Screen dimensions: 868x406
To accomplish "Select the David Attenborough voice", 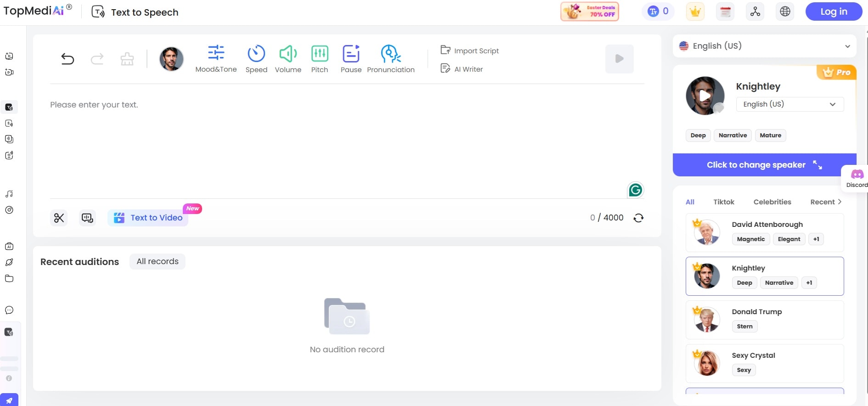I will click(765, 232).
